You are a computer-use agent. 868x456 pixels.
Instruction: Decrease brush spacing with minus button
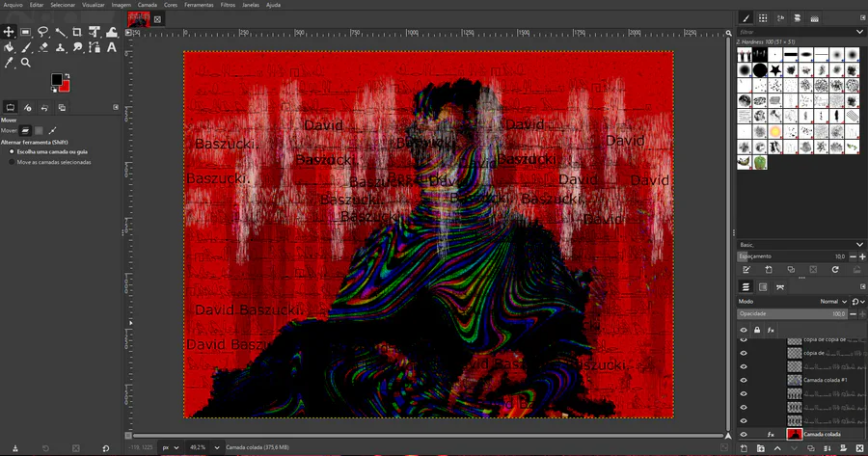click(x=854, y=256)
